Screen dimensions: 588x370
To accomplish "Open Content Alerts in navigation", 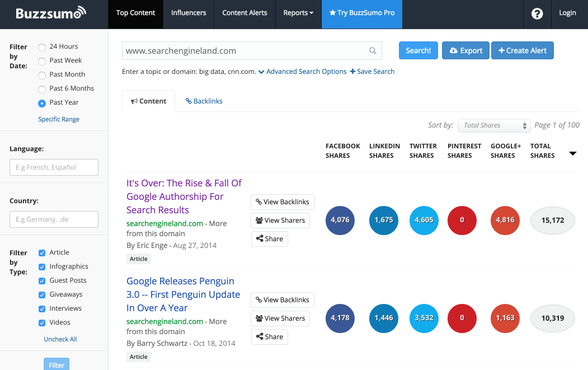I will pos(244,13).
